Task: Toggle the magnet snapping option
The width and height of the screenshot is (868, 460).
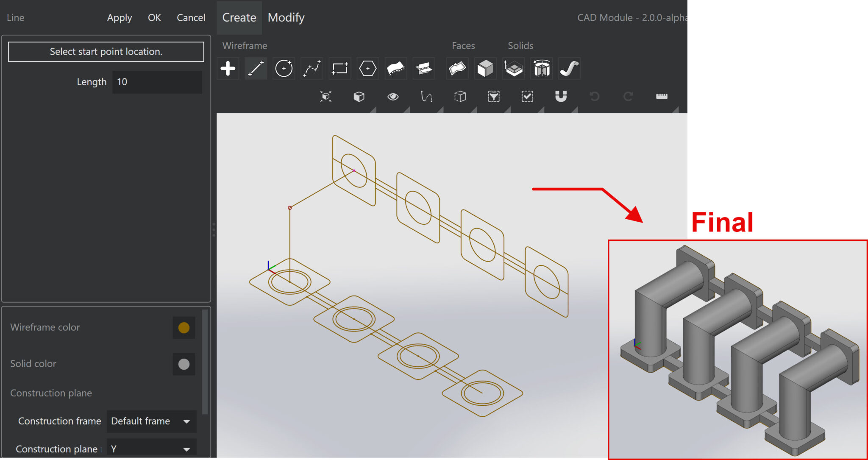Action: [x=561, y=97]
